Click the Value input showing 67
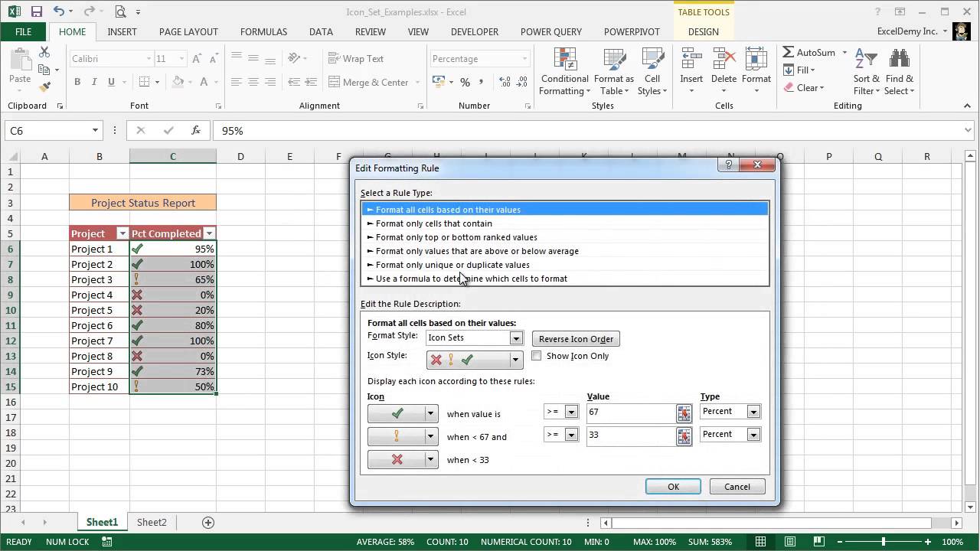Viewport: 980px width, 551px height. click(632, 412)
